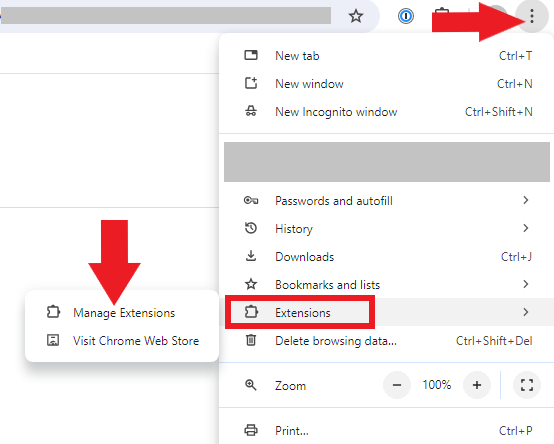Click the New tab icon in menu
Image resolution: width=554 pixels, height=444 pixels.
pyautogui.click(x=251, y=55)
